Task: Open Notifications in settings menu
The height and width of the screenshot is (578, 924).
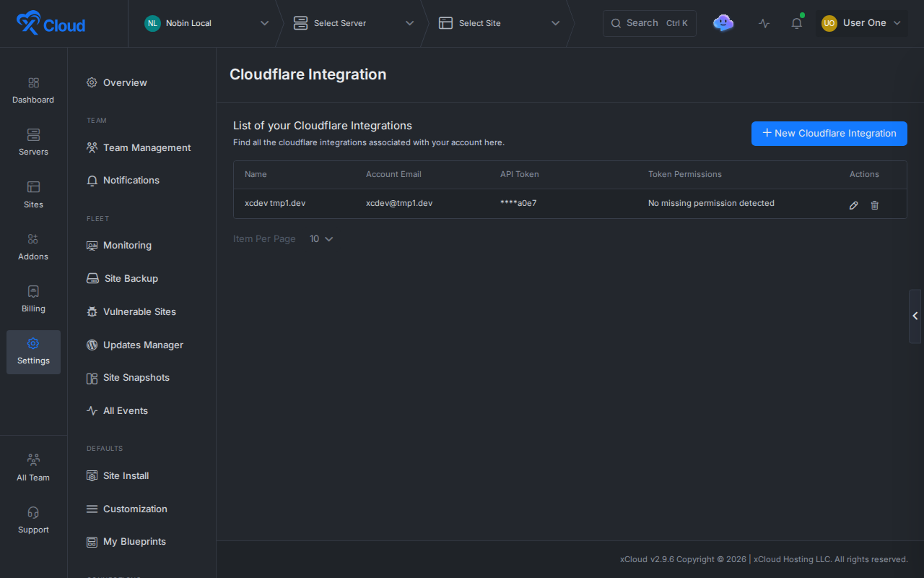Action: 123,180
